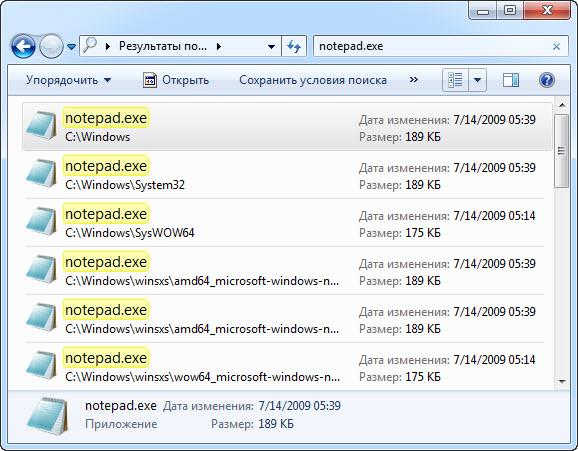This screenshot has height=451, width=578.
Task: Click wow64_microsoft-windows path text
Action: pyautogui.click(x=202, y=377)
